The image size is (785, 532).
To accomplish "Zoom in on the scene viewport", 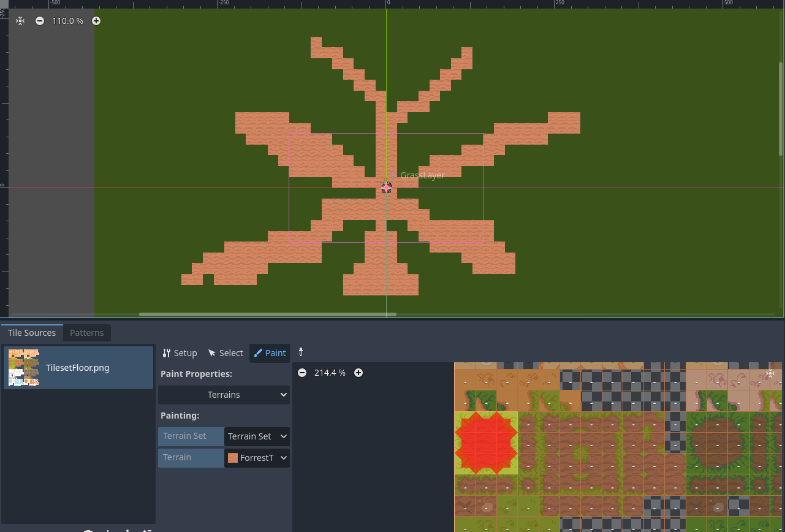I will click(96, 21).
